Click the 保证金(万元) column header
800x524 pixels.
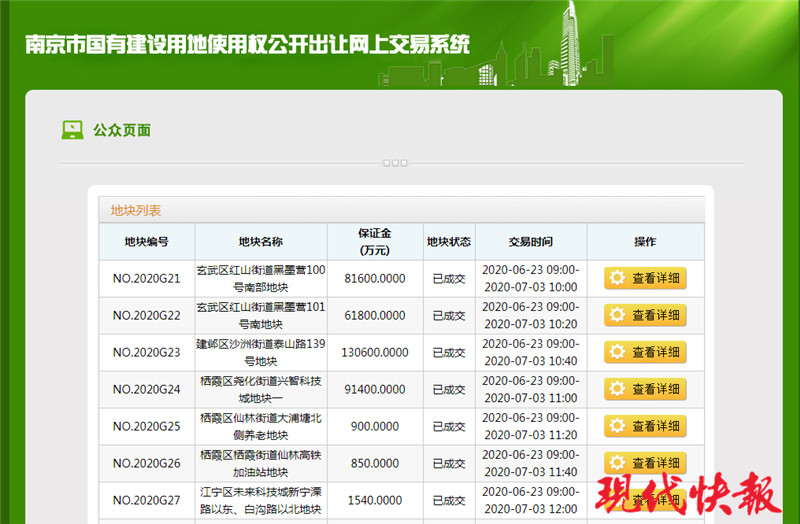[x=375, y=241]
